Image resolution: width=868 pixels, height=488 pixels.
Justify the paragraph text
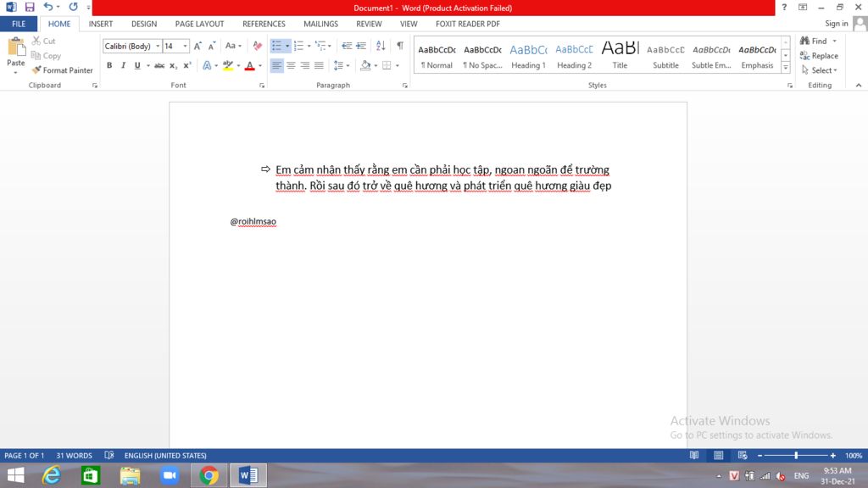tap(319, 65)
